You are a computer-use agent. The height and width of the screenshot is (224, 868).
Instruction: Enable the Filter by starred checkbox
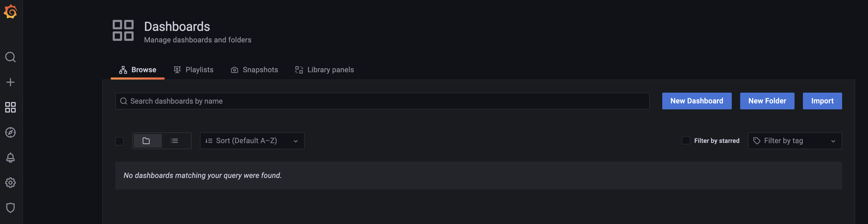(x=686, y=140)
